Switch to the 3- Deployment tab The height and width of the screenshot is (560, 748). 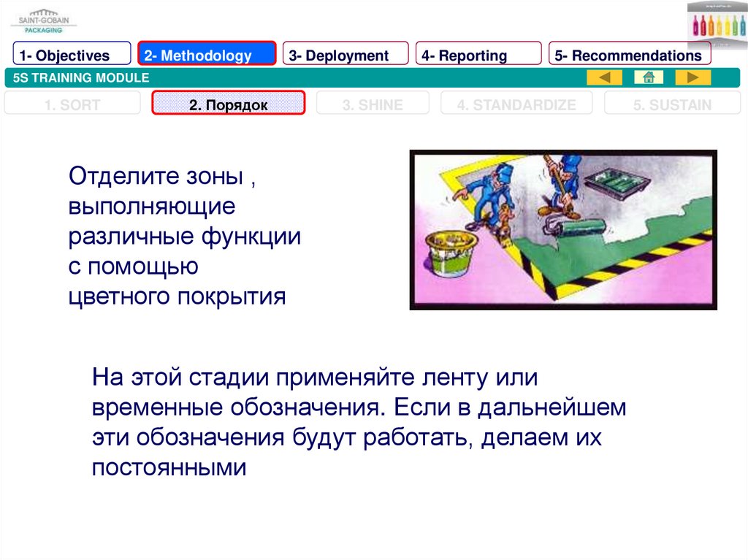[345, 55]
